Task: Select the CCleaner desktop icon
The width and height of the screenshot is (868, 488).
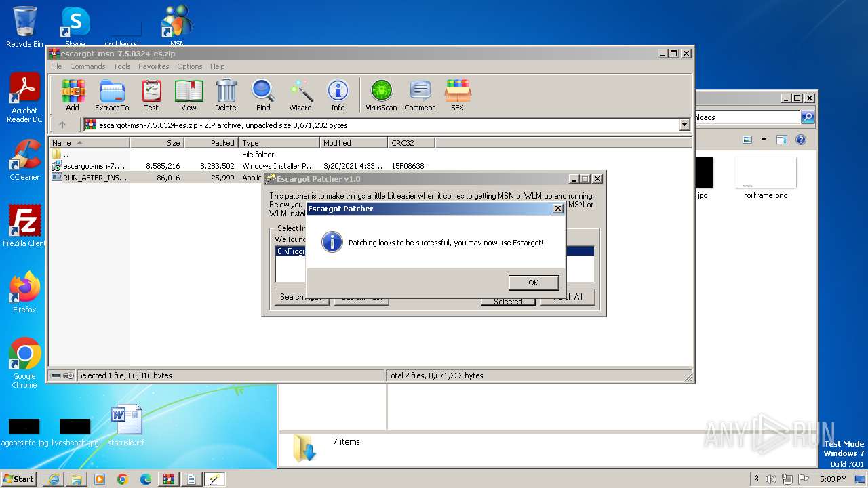Action: pos(24,160)
